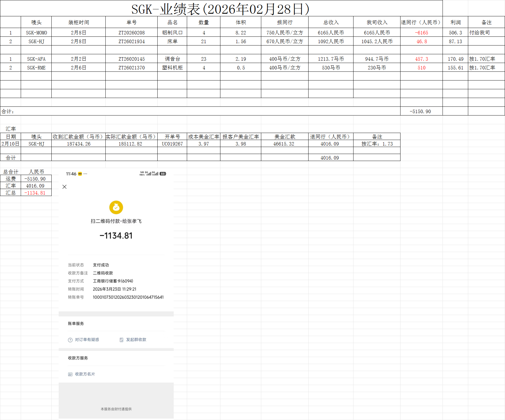Tap the 发起群收款 link
This screenshot has width=505, height=420.
point(136,340)
